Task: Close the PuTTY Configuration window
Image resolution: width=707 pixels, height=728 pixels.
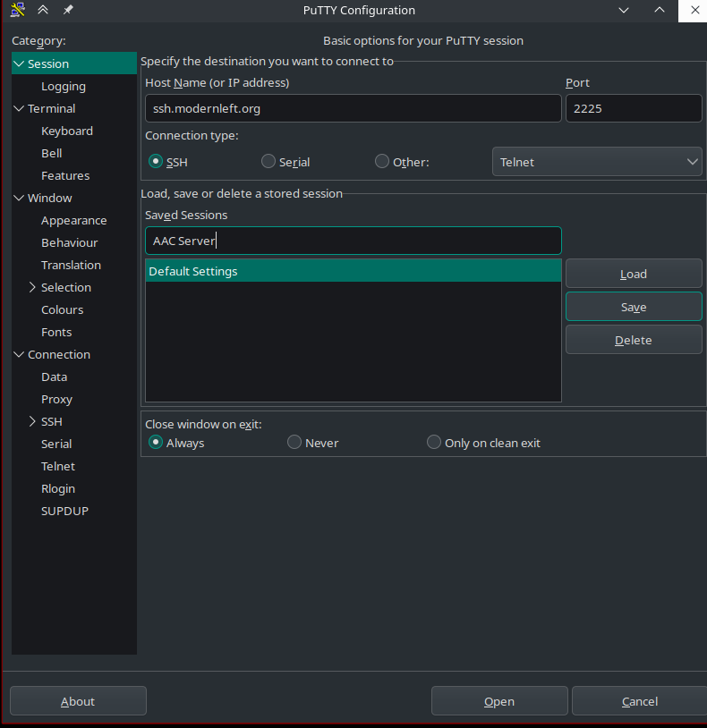Action: [694, 10]
